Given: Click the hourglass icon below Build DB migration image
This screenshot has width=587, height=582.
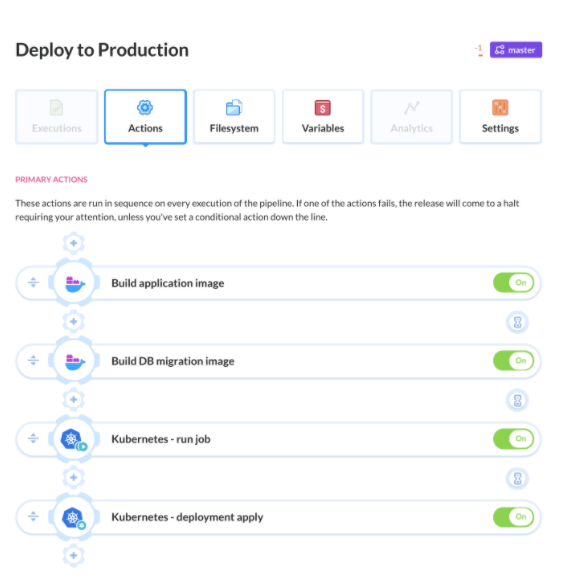Looking at the screenshot, I should (x=517, y=400).
